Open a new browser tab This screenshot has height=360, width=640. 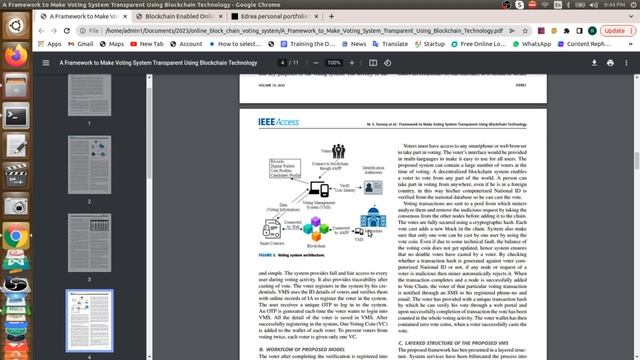click(x=331, y=16)
